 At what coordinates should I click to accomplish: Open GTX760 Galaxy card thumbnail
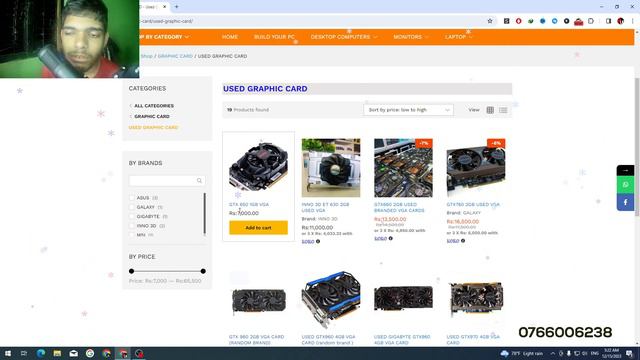pyautogui.click(x=476, y=168)
